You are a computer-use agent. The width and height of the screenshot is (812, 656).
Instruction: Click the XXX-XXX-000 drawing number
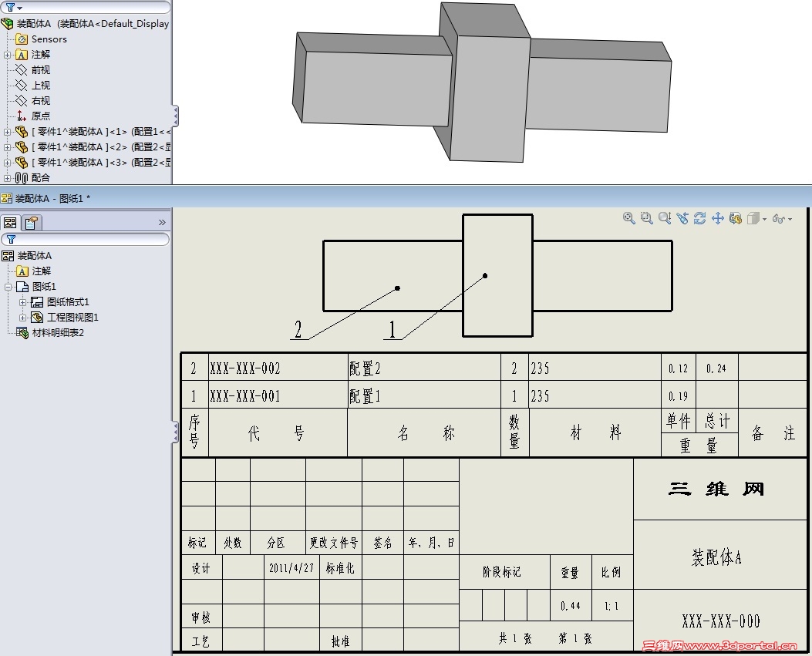click(x=720, y=621)
